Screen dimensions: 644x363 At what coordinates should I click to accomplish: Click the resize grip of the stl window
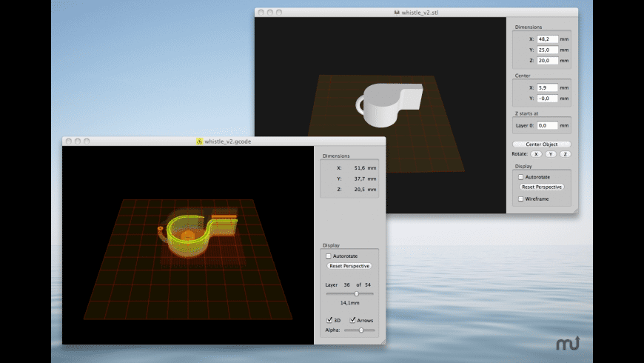click(575, 210)
